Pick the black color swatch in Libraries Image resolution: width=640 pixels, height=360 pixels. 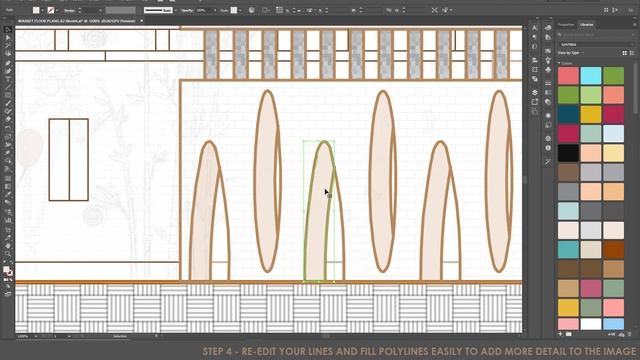pos(568,153)
